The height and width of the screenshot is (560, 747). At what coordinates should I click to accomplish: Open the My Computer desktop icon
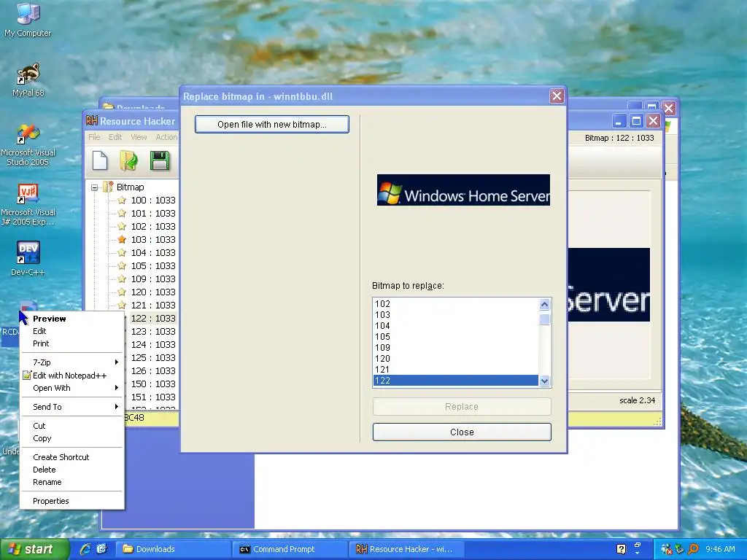click(28, 20)
